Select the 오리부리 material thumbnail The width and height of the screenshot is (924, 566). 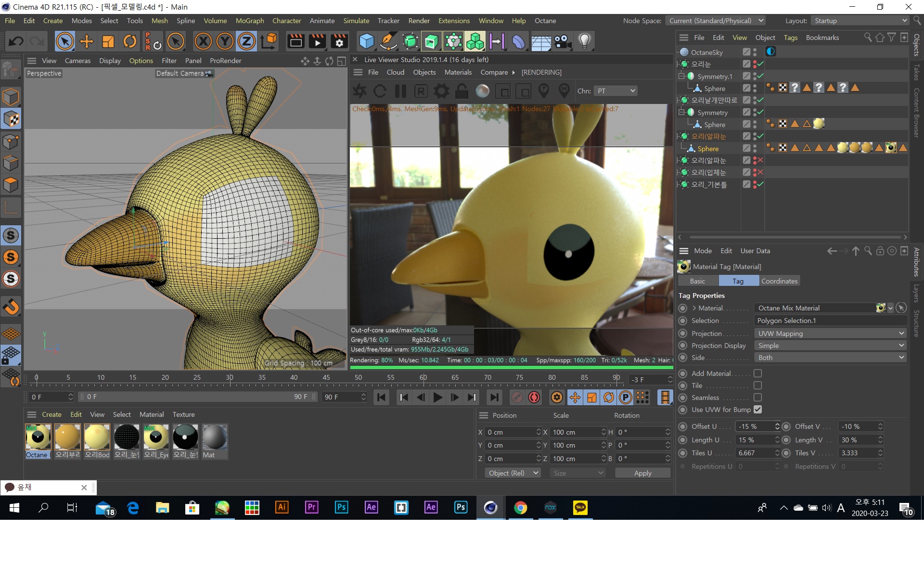[67, 441]
